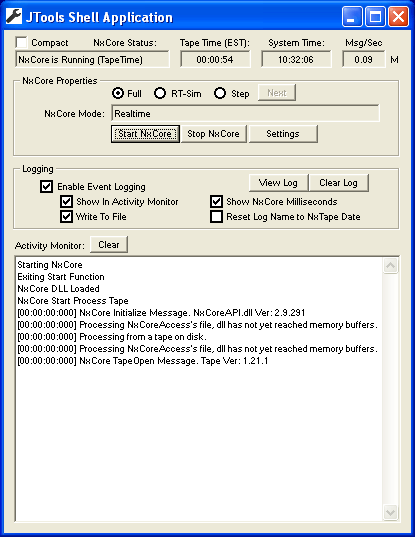Image resolution: width=415 pixels, height=537 pixels.
Task: Toggle Show NxCore Milliseconds checkbox
Action: coord(216,202)
